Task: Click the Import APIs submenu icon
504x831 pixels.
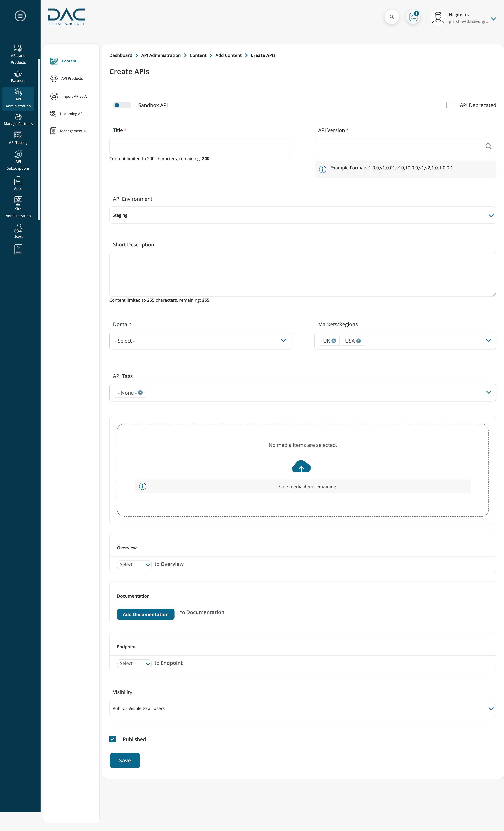Action: pos(54,96)
